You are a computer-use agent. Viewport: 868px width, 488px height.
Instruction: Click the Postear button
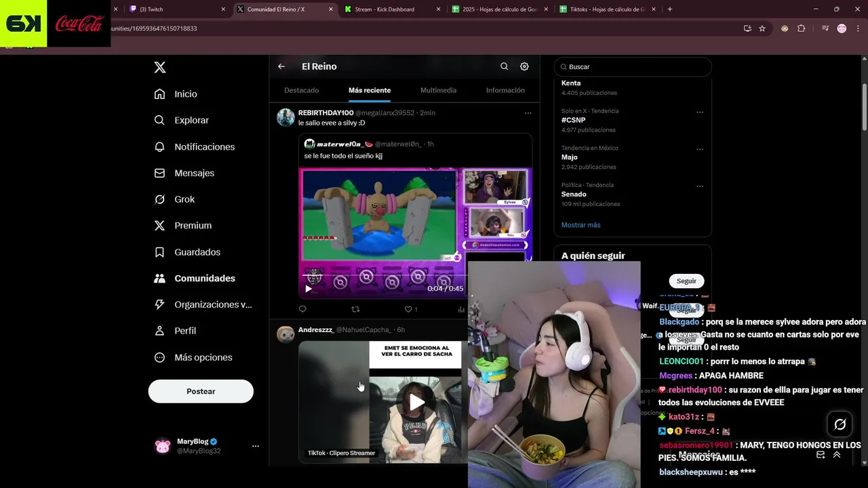(x=201, y=391)
